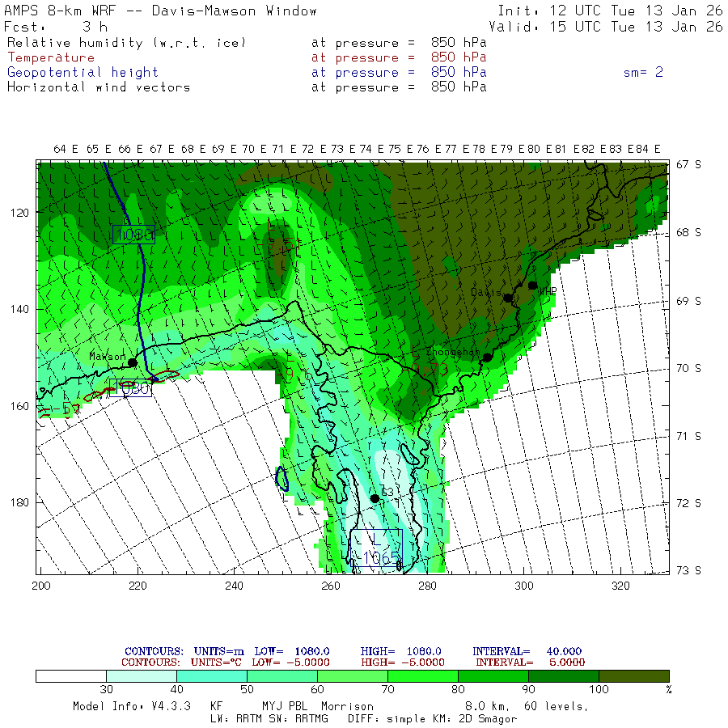Select the 320 bottom-axis grid label
The height and width of the screenshot is (728, 728).
(620, 586)
